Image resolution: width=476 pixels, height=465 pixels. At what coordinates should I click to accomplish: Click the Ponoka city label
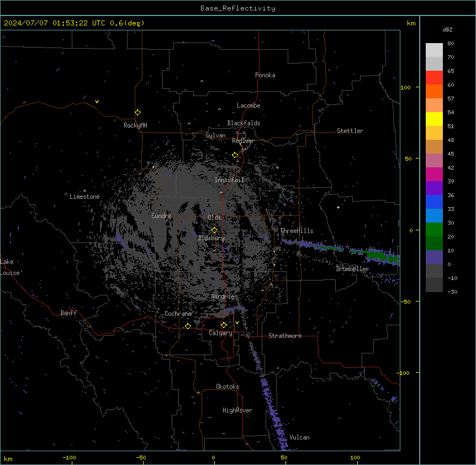265,75
